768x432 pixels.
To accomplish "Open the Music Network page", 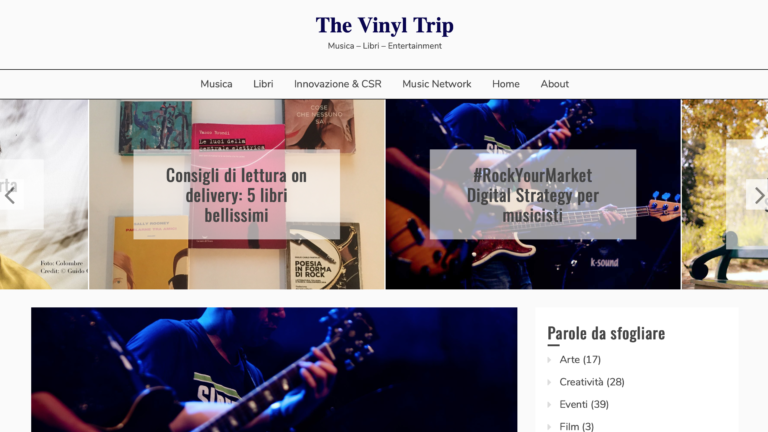I will (x=436, y=84).
